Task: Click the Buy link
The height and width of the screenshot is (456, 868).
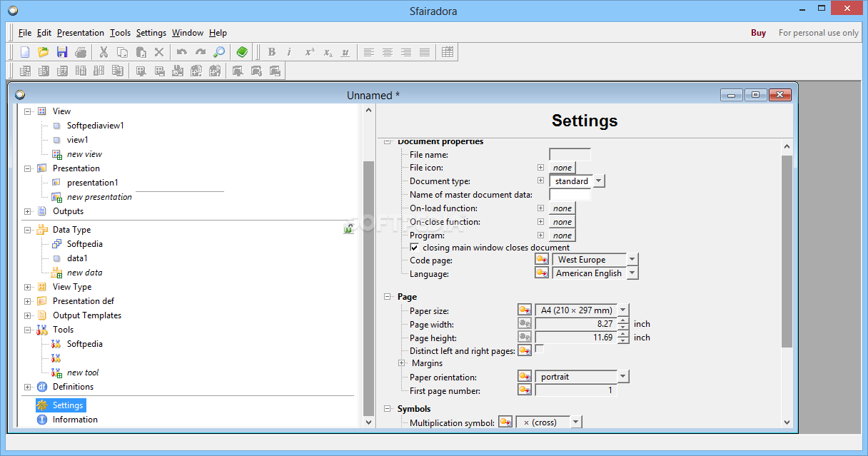Action: click(x=759, y=33)
